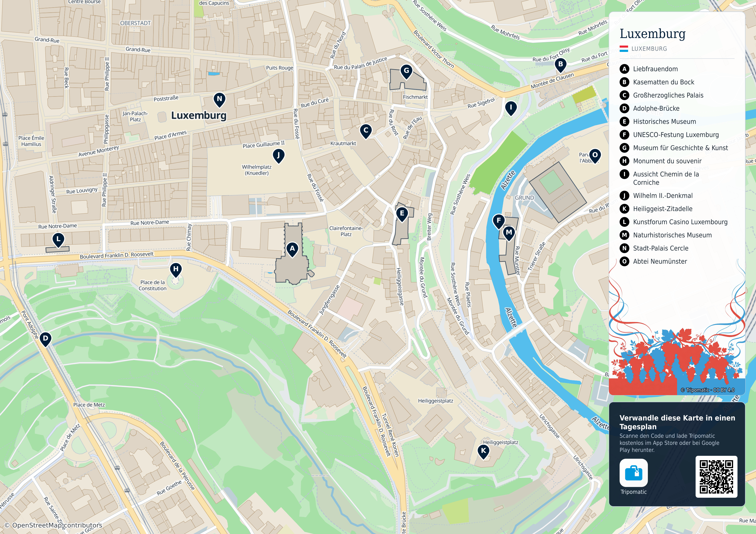Click map pin M on Rue Münster
756x534 pixels.
click(509, 234)
